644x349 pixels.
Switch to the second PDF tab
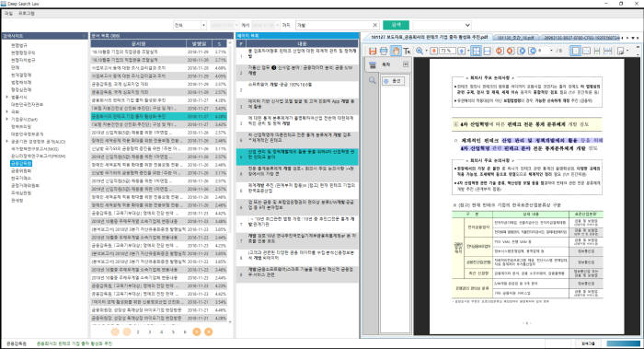pyautogui.click(x=515, y=38)
